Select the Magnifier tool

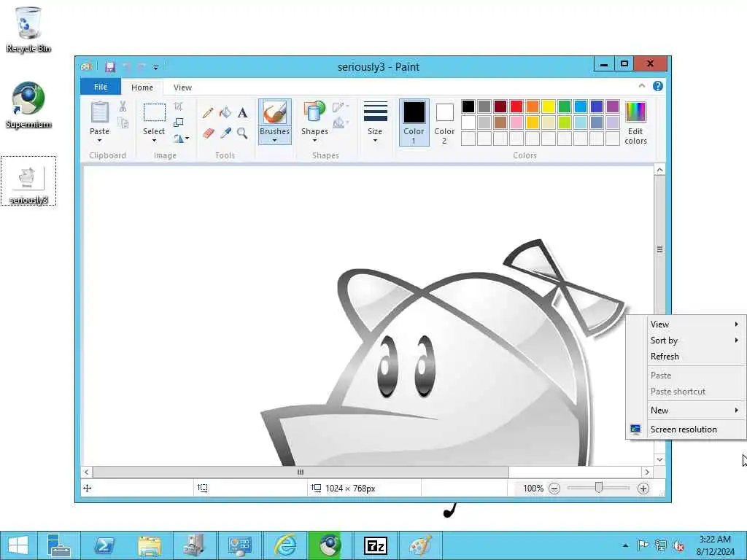tap(242, 133)
